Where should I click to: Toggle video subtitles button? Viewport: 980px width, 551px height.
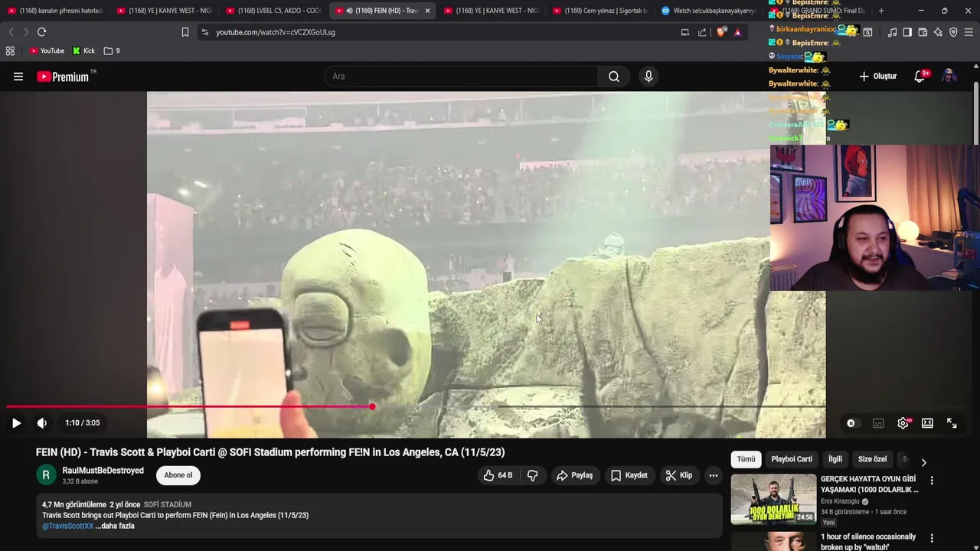click(878, 423)
